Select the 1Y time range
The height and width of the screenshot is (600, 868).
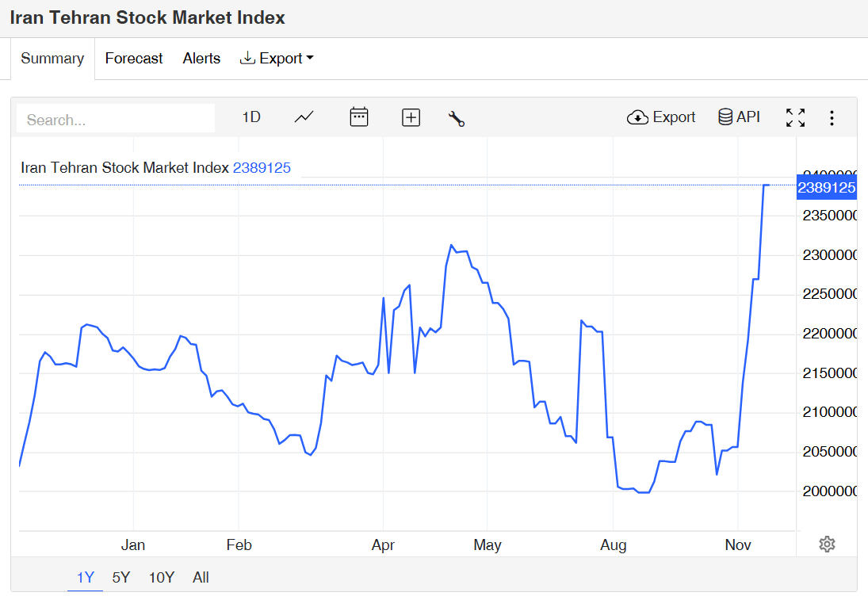85,577
